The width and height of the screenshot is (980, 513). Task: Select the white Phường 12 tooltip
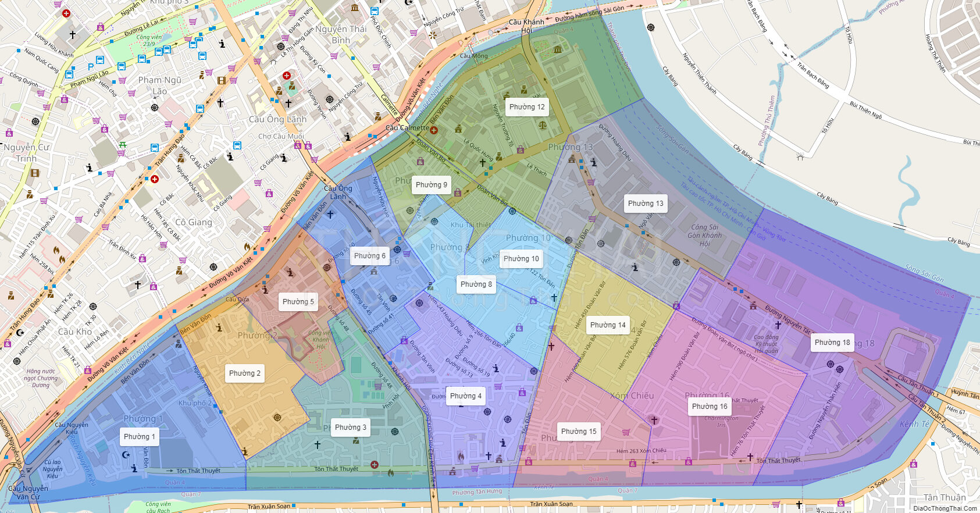click(527, 107)
